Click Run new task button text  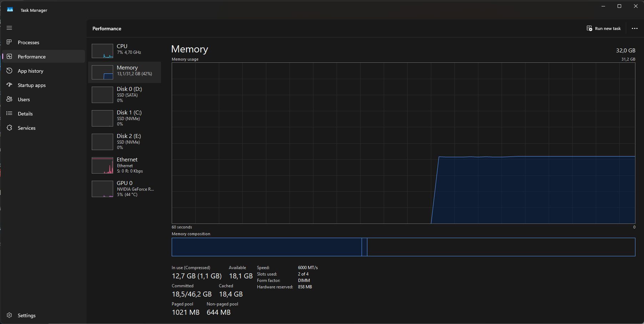[608, 29]
